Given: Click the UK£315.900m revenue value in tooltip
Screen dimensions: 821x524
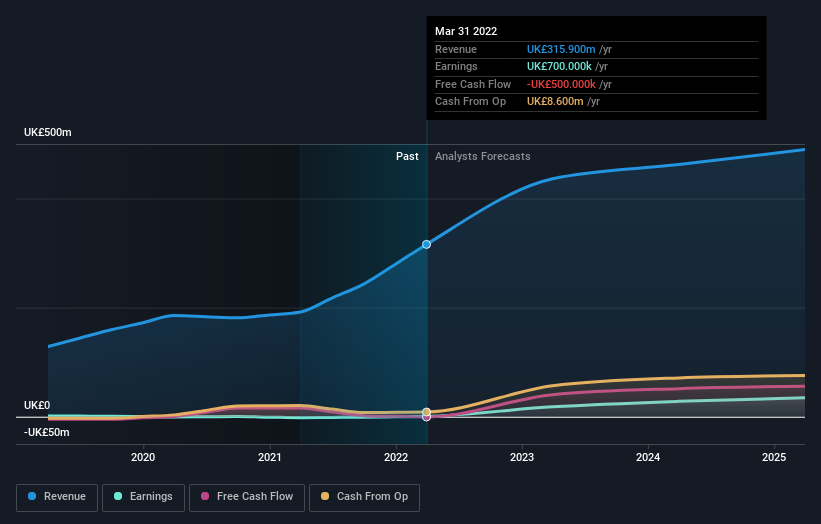Looking at the screenshot, I should (x=561, y=49).
